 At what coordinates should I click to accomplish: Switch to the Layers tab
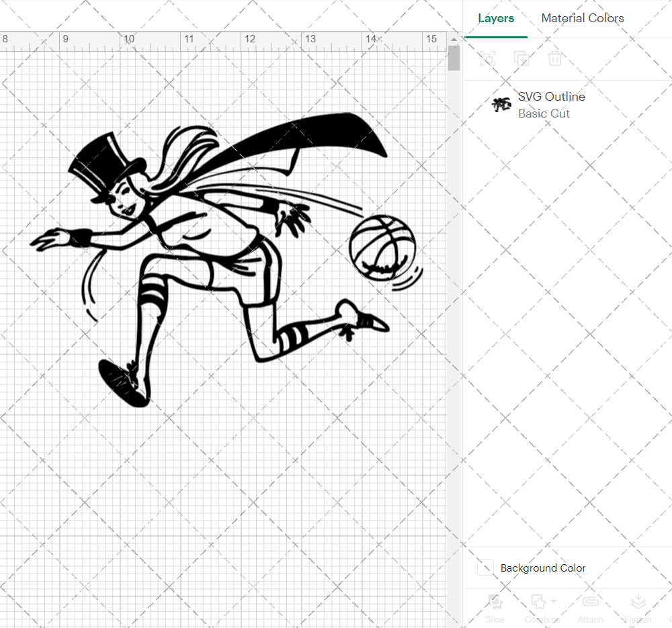(496, 18)
